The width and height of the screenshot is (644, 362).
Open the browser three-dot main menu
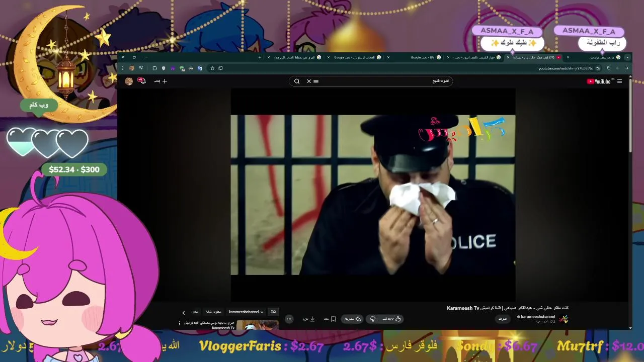click(x=122, y=68)
